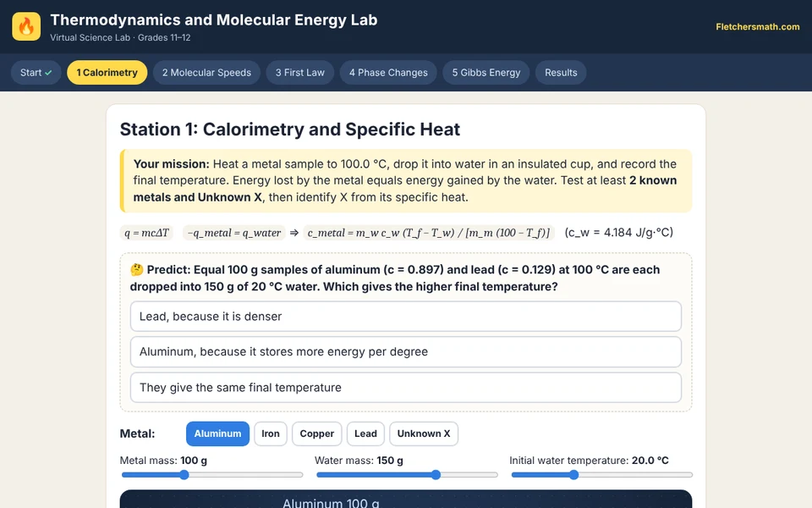
Task: Click the Water mass slider
Action: 407,475
